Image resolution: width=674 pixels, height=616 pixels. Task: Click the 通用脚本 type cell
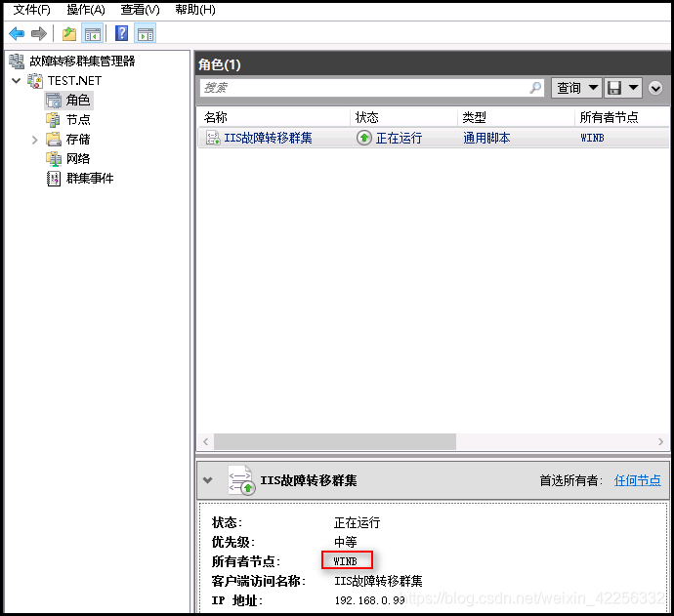point(486,138)
